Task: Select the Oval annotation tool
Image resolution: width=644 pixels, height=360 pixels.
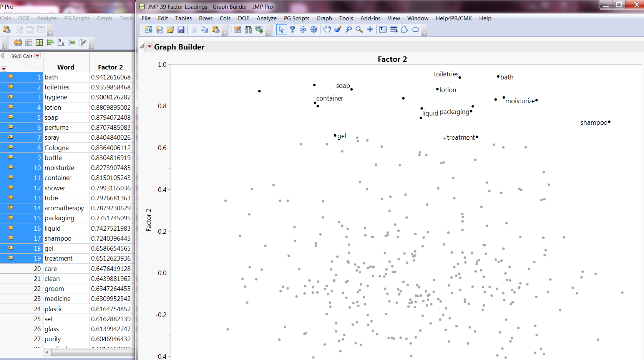Action: tap(415, 29)
